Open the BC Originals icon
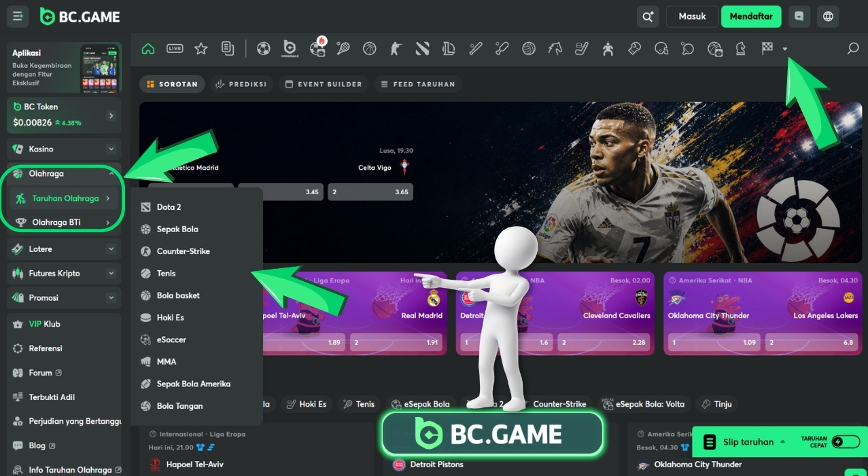 pos(290,48)
